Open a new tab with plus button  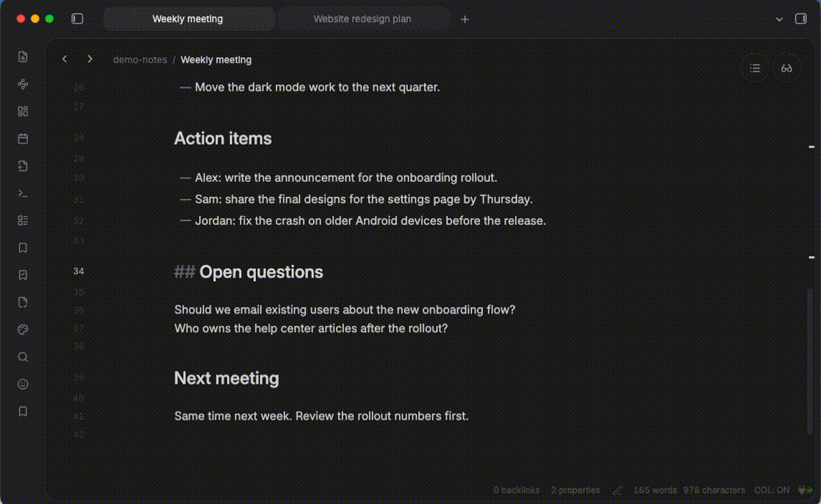pos(465,19)
